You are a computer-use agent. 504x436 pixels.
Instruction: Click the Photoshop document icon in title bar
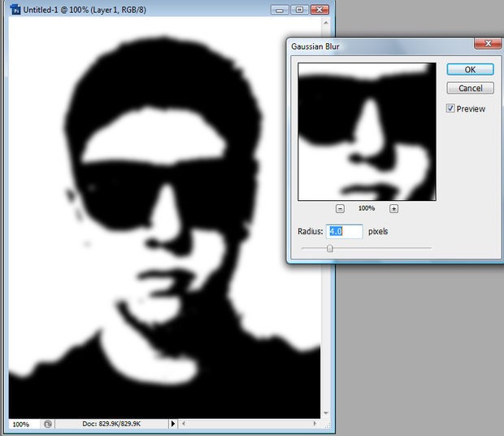[x=15, y=10]
